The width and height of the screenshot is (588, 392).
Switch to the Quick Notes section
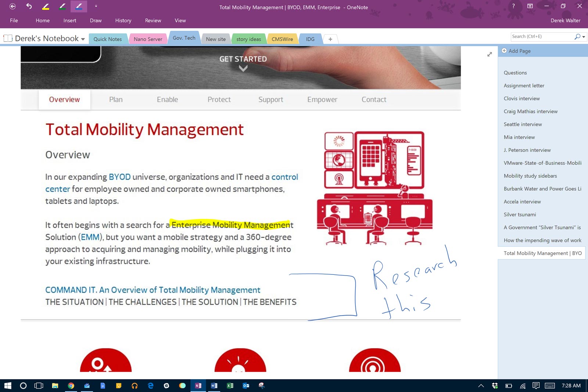(108, 39)
